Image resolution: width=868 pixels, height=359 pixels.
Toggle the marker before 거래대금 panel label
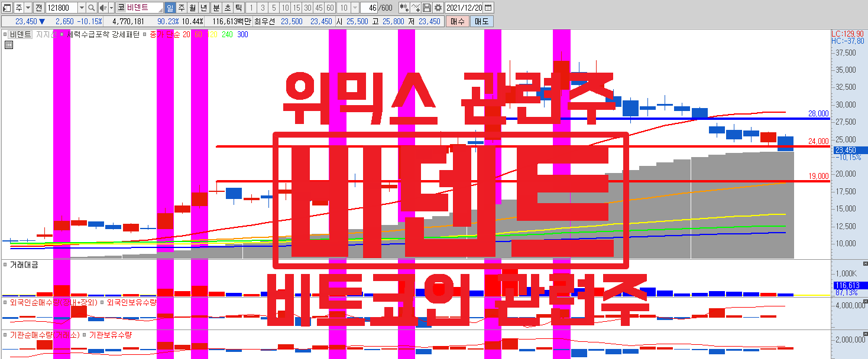pos(5,265)
